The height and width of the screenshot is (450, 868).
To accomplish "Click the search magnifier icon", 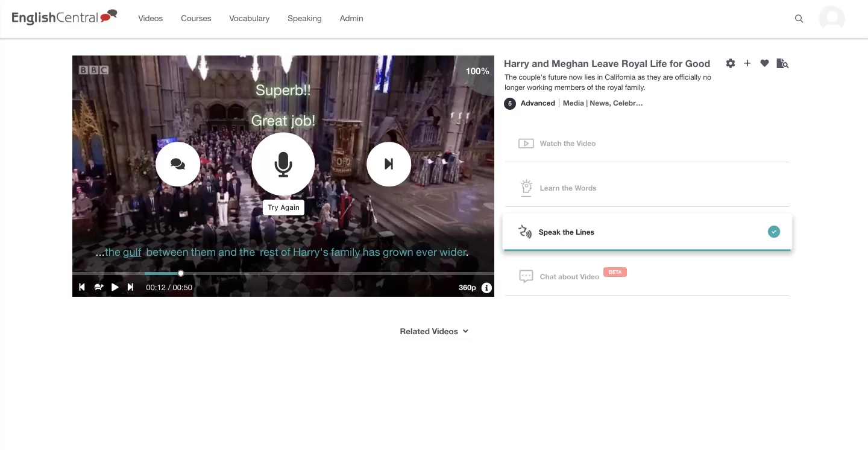I will click(x=799, y=19).
